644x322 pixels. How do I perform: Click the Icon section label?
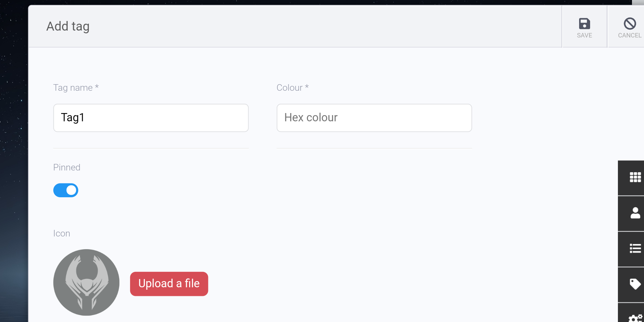(61, 233)
